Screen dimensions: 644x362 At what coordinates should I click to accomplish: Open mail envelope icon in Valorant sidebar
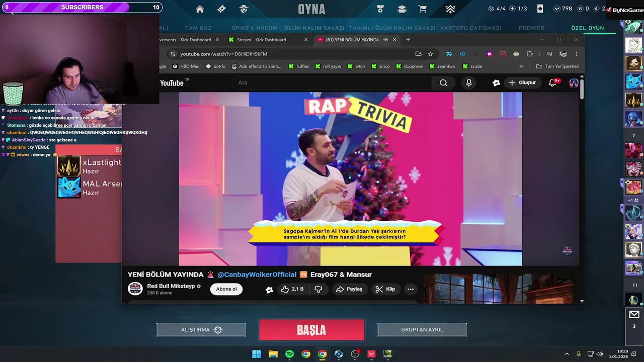pos(634,315)
